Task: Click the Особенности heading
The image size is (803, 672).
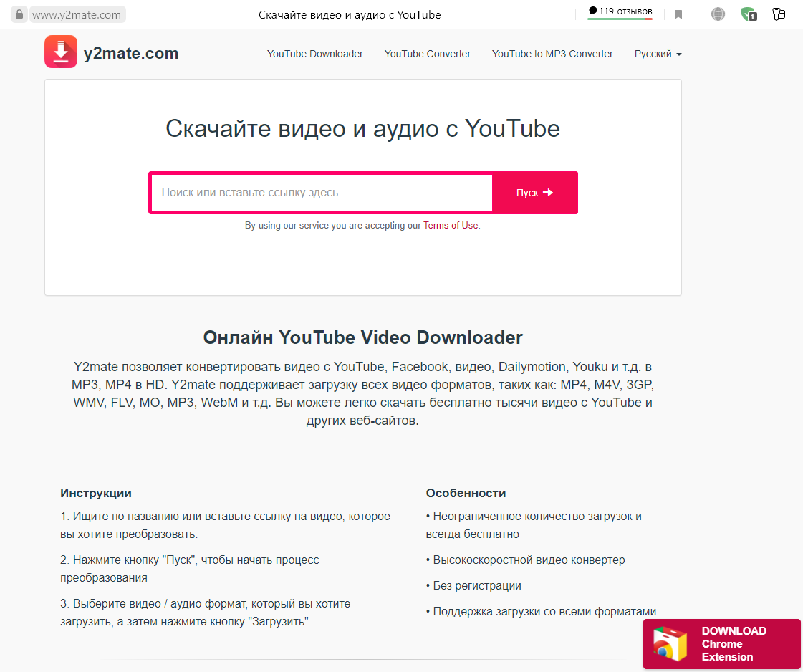Action: pyautogui.click(x=466, y=493)
